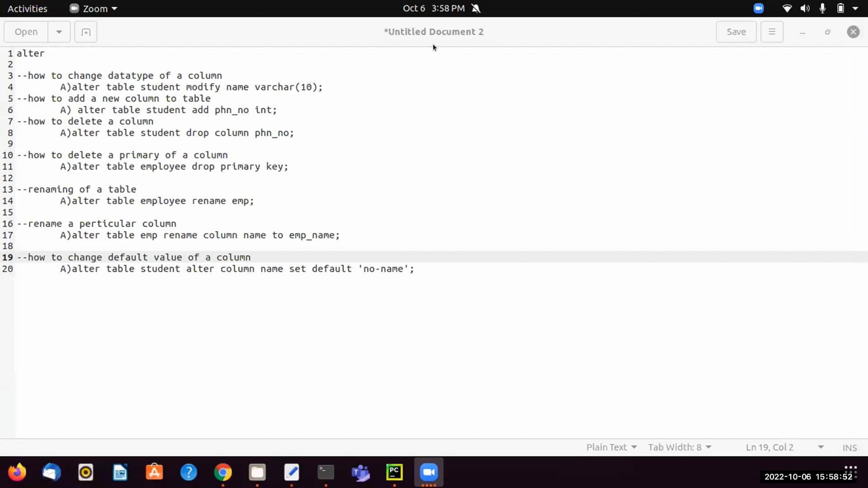Open the Tab Width: 8 dropdown
Image resolution: width=868 pixels, height=488 pixels.
[680, 447]
